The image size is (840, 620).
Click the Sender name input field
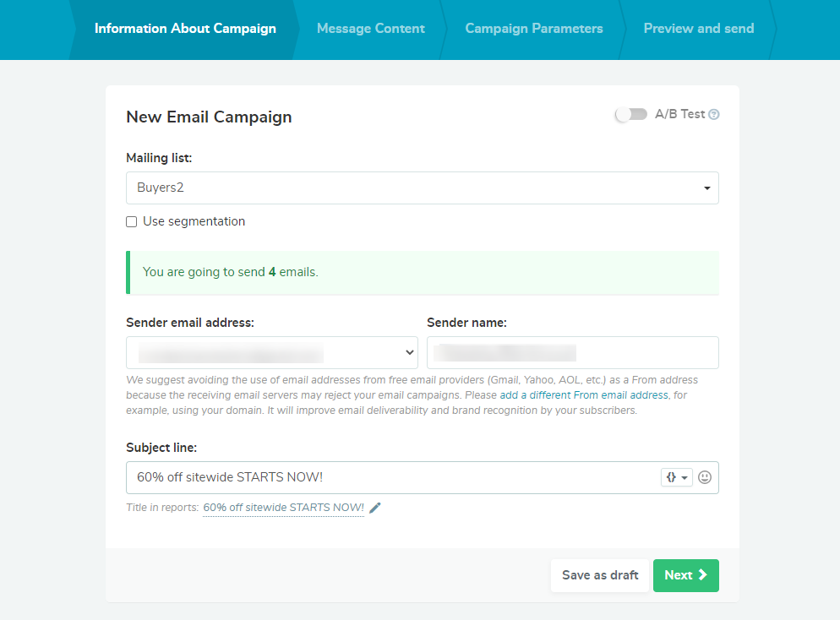tap(572, 352)
